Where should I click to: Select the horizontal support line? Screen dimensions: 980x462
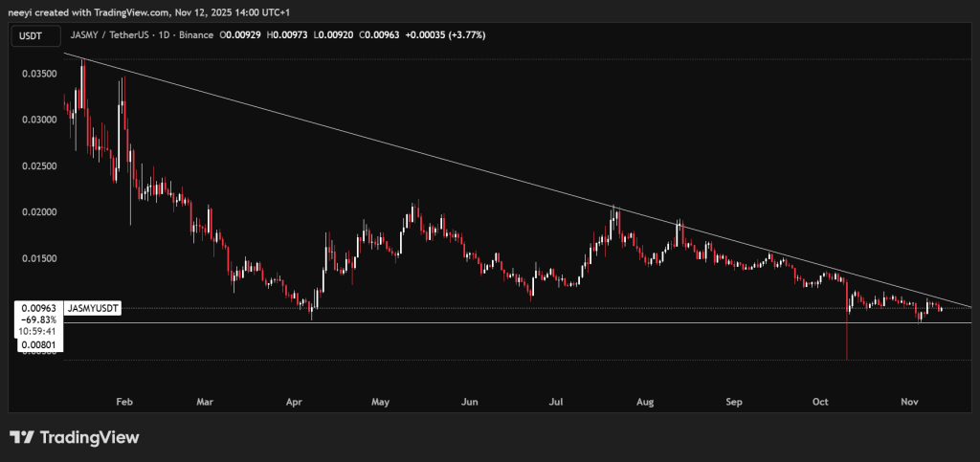(574, 322)
